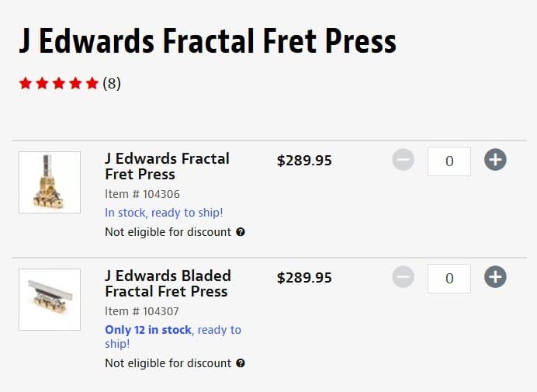Decrease quantity for Bladed Fractal Fret Press

coord(403,277)
